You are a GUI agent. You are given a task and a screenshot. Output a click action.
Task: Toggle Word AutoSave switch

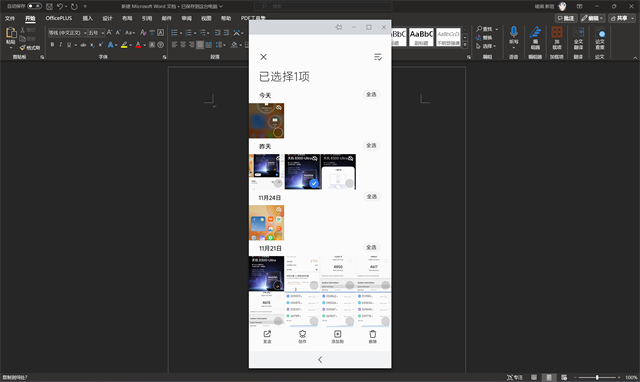(34, 6)
